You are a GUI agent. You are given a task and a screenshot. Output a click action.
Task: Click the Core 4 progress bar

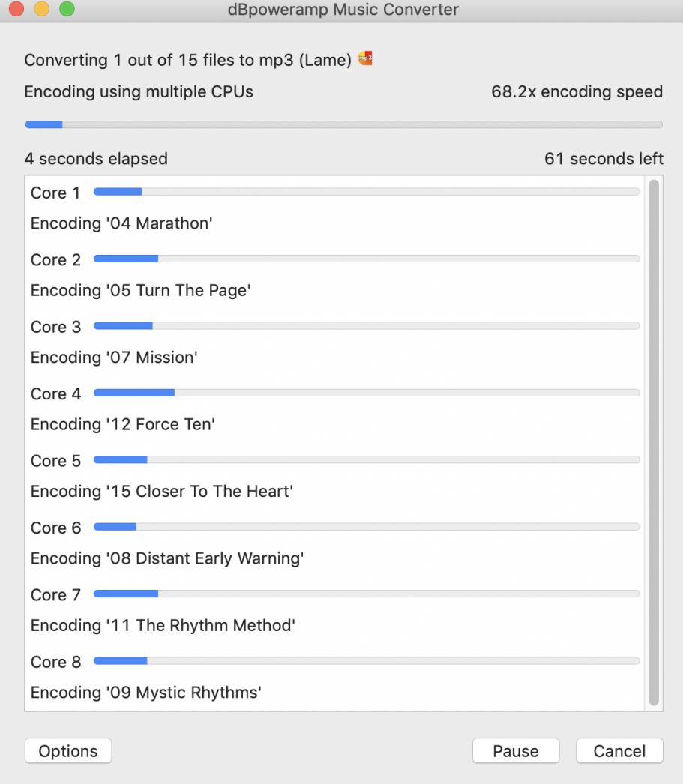367,393
